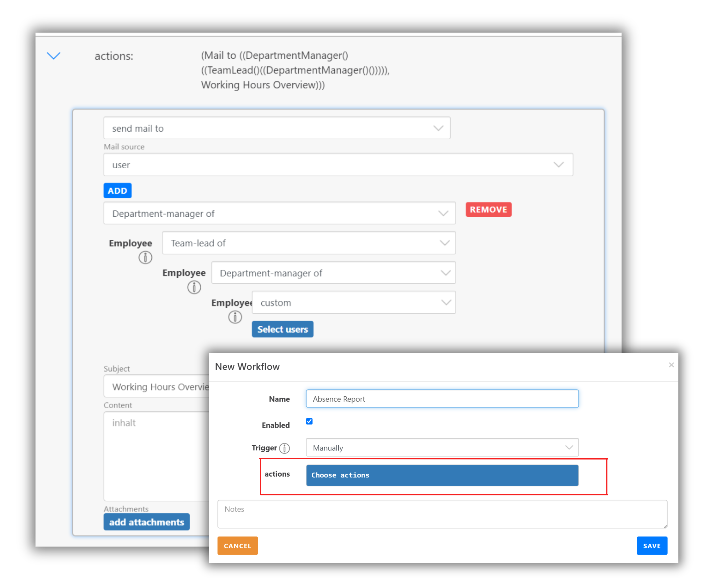
Task: Click the ADD button below Mail source
Action: (x=117, y=191)
